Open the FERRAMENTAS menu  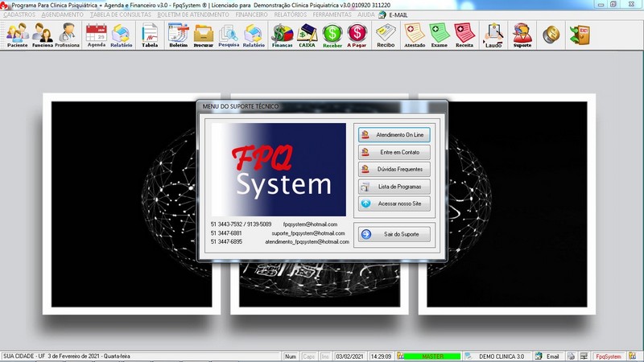tap(332, 14)
